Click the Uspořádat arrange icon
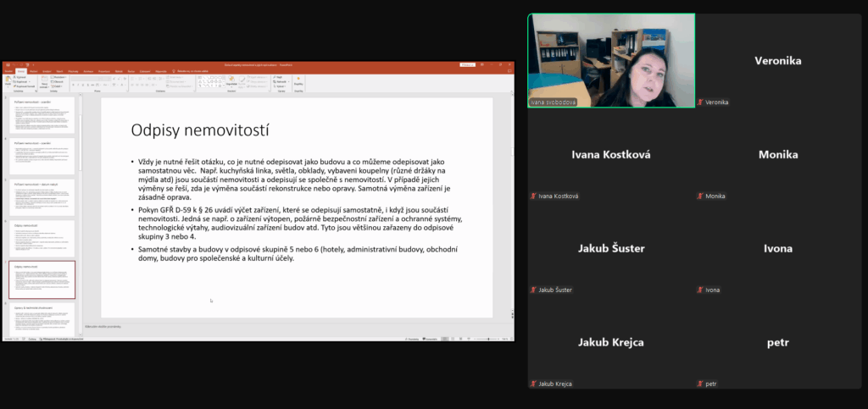The image size is (868, 409). 231,80
